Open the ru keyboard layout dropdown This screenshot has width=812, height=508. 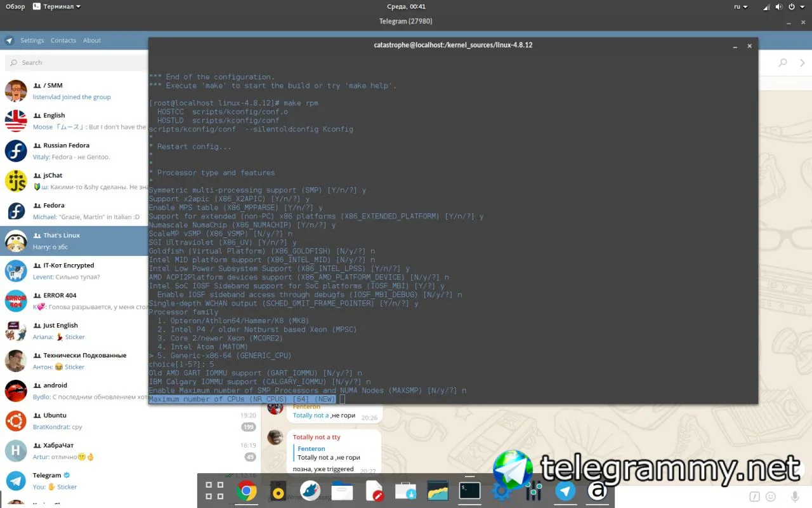point(741,7)
